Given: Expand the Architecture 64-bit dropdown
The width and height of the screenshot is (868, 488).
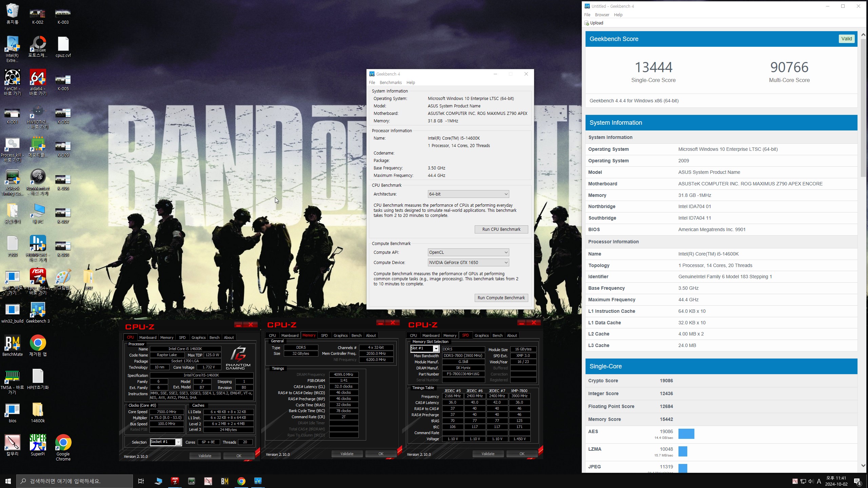Looking at the screenshot, I should [468, 194].
